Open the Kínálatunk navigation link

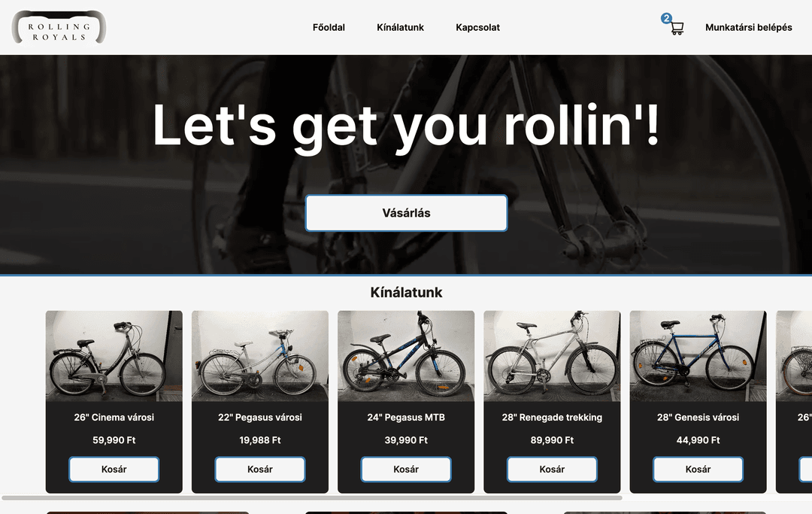point(400,27)
